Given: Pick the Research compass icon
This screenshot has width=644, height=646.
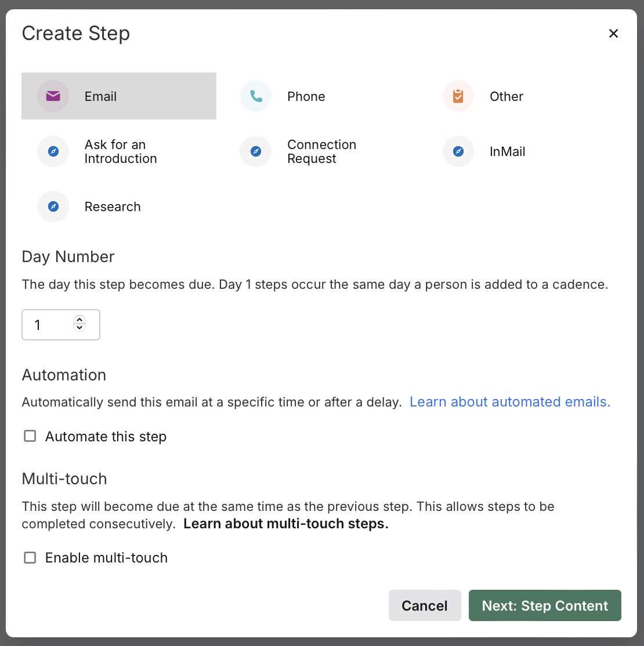Looking at the screenshot, I should coord(53,206).
